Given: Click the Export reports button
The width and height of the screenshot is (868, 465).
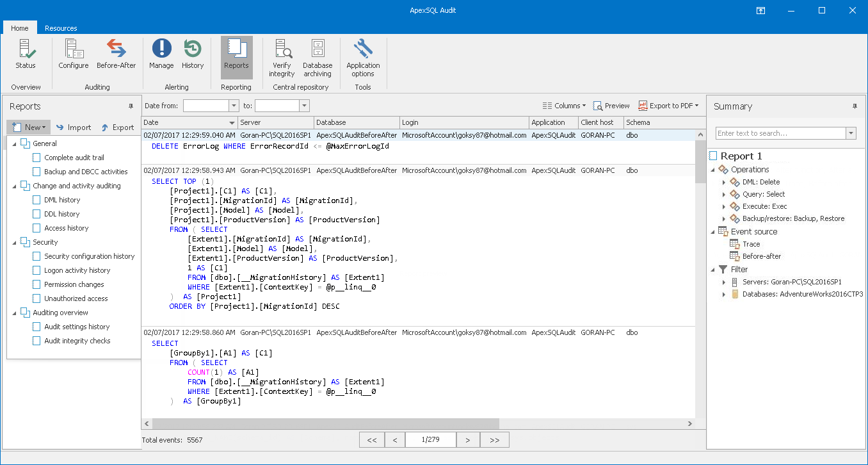Looking at the screenshot, I should (117, 127).
